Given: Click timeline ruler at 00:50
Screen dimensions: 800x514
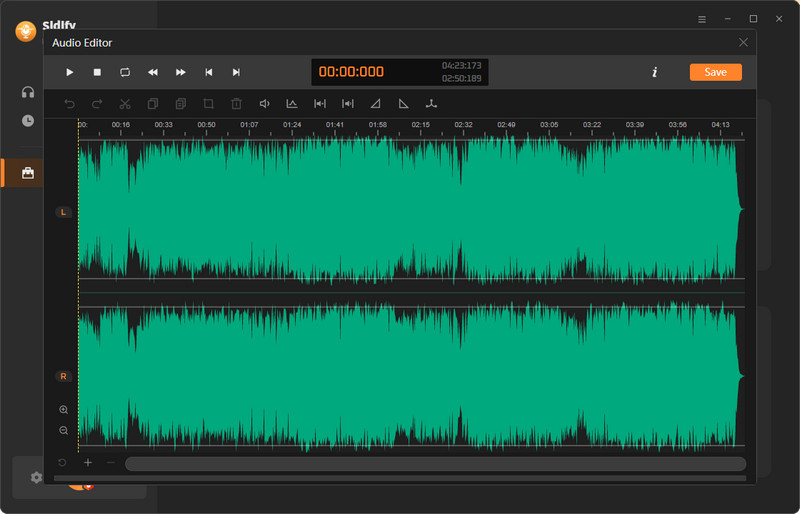Looking at the screenshot, I should [x=207, y=125].
